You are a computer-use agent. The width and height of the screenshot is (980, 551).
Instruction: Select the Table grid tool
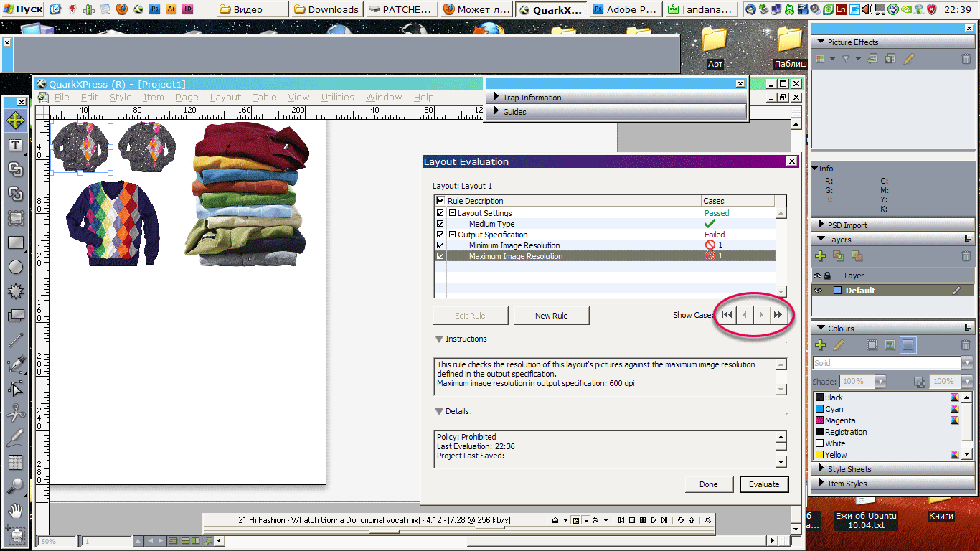point(15,462)
